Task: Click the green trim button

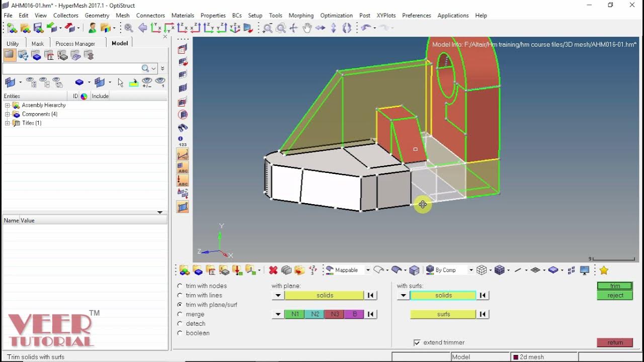Action: pyautogui.click(x=615, y=286)
